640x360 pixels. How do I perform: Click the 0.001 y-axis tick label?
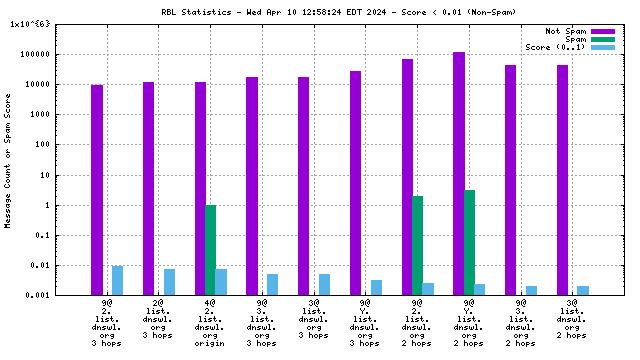click(x=38, y=295)
